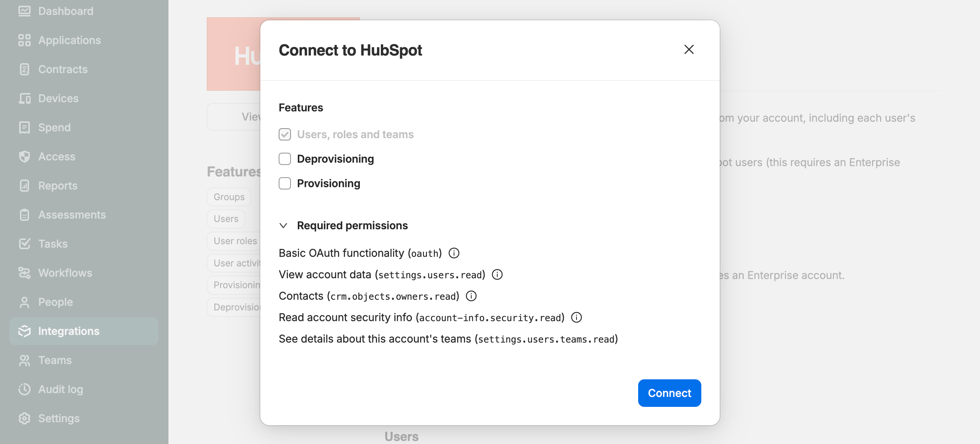
Task: Click the Access shield icon
Action: 24,157
